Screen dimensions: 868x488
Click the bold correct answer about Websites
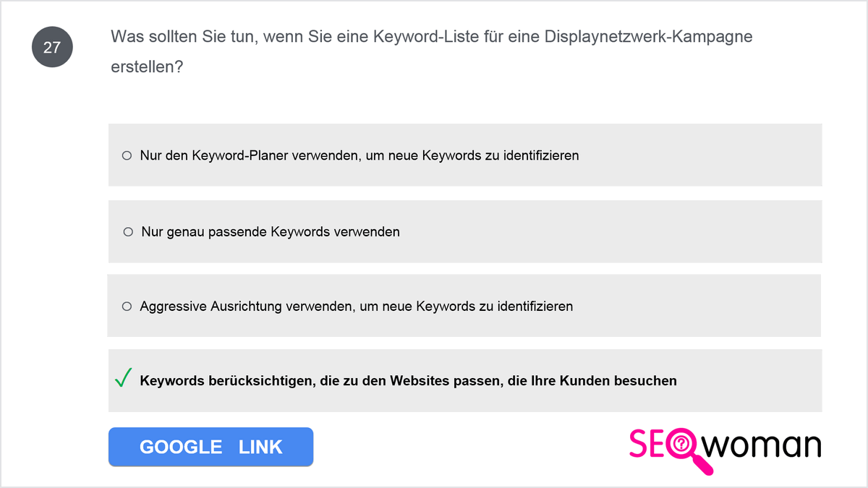pos(408,380)
